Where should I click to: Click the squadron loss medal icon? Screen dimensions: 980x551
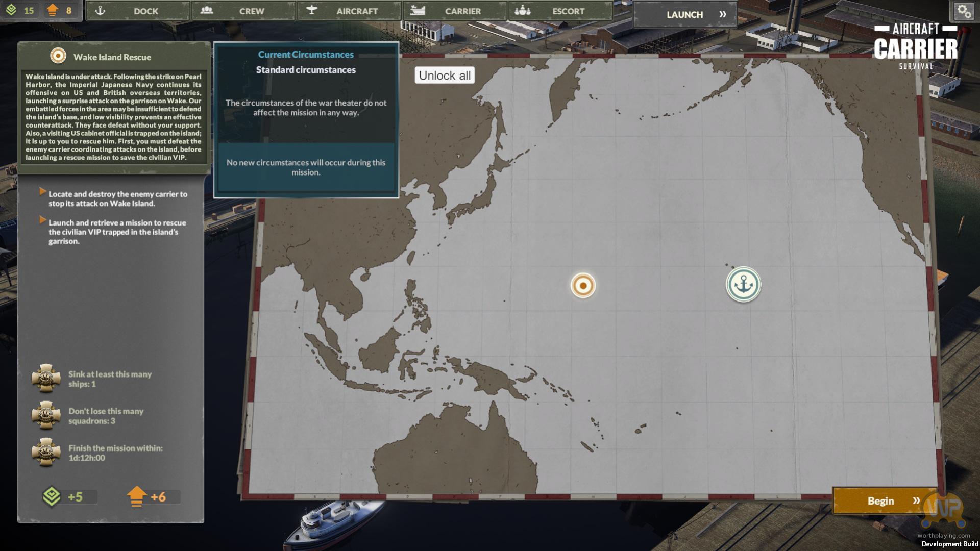click(x=46, y=415)
